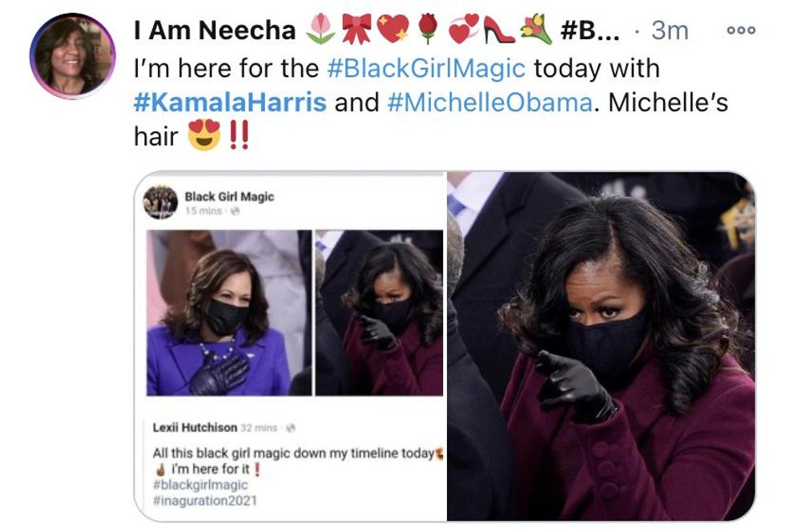Image resolution: width=785 pixels, height=532 pixels.
Task: Open the tweet's "3m" timestamp
Action: (x=670, y=30)
